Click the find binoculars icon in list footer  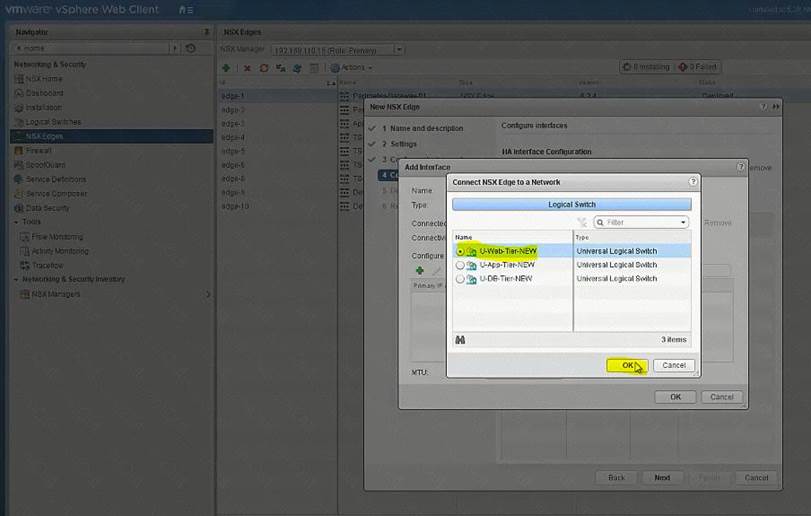click(x=460, y=340)
